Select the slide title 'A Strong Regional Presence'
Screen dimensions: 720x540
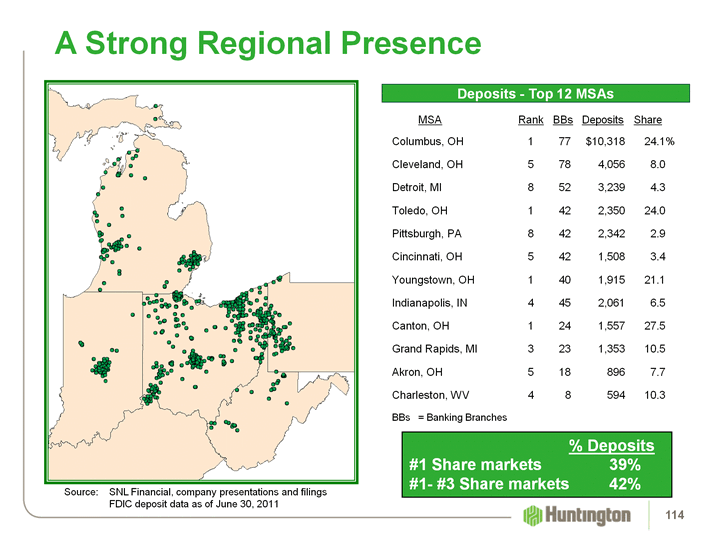tap(268, 43)
